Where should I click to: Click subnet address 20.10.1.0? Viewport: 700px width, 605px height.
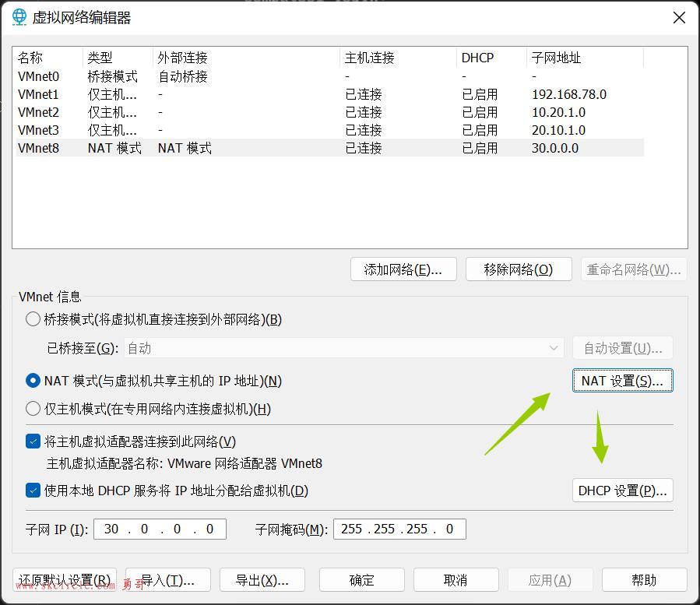click(x=558, y=130)
